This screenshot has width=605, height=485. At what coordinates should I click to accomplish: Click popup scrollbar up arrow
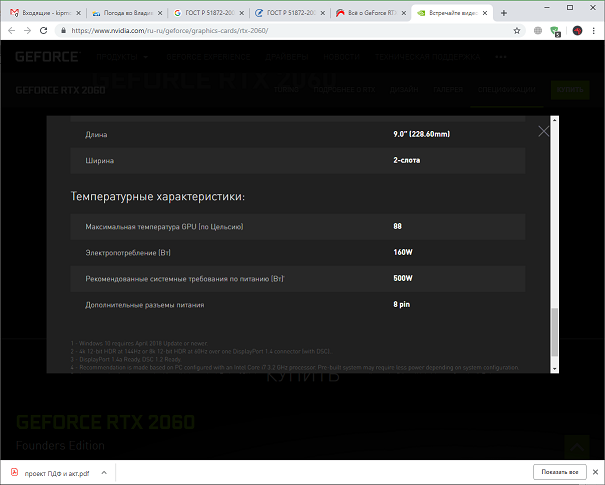[x=554, y=120]
